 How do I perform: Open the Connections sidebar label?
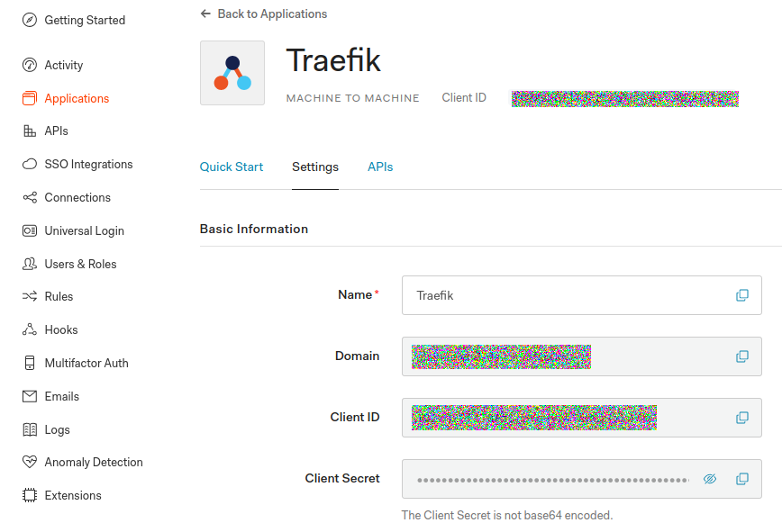tap(77, 197)
